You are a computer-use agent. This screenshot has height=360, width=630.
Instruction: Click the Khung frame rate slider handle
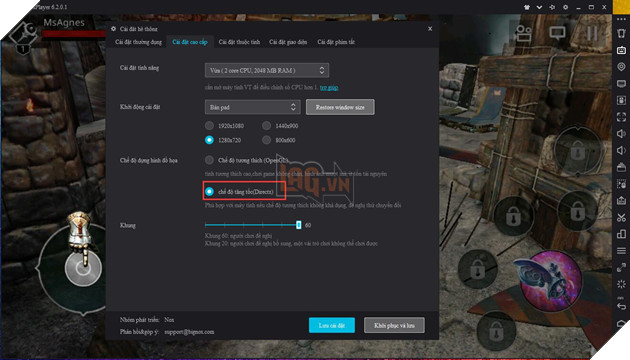(x=299, y=225)
